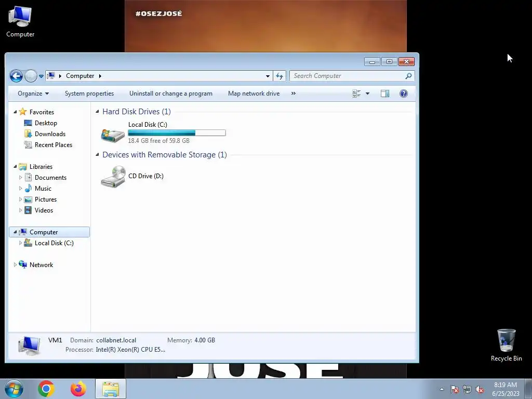This screenshot has height=399, width=532.
Task: Click the VM1 computer icon in details pane
Action: (29, 345)
